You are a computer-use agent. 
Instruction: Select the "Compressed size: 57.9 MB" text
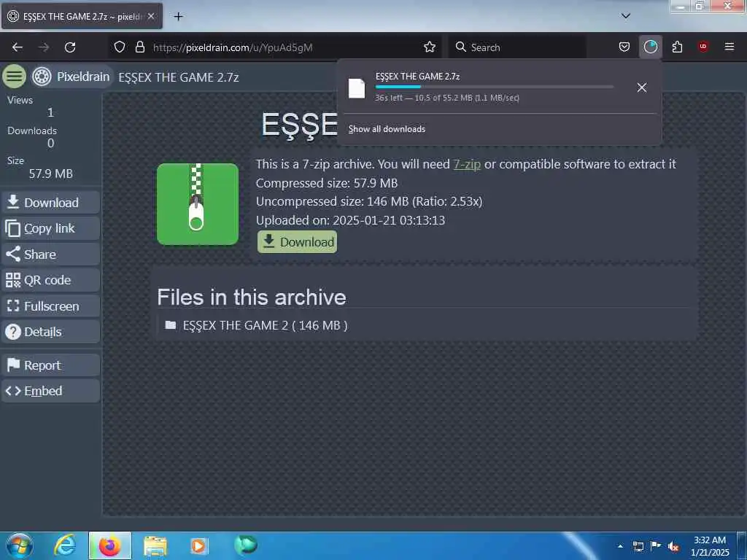[x=326, y=183]
